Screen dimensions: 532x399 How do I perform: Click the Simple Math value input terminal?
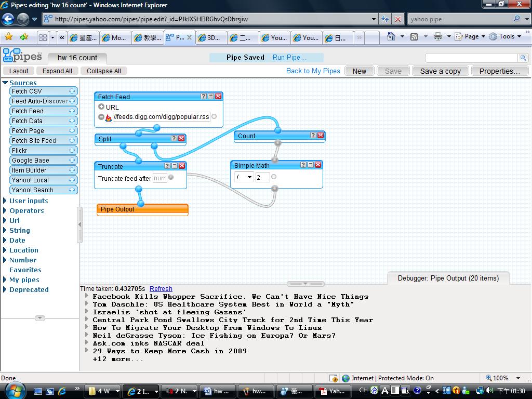pyautogui.click(x=274, y=177)
